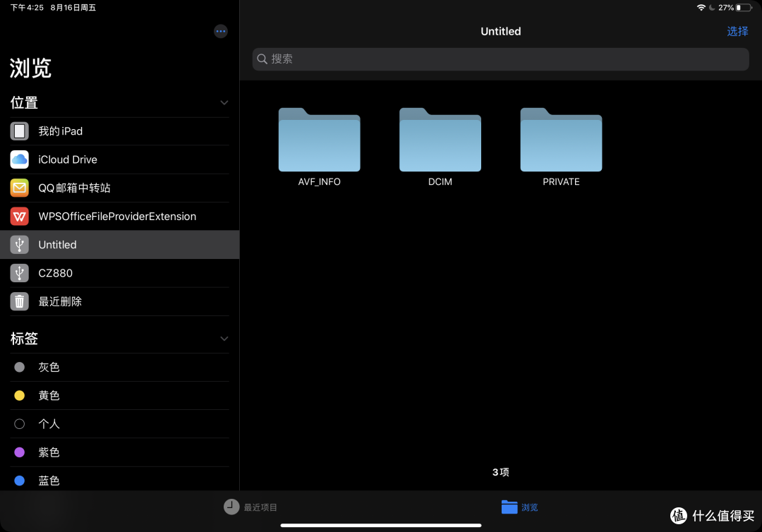The width and height of the screenshot is (762, 532).
Task: Open 最近删除 label
Action: click(x=60, y=301)
